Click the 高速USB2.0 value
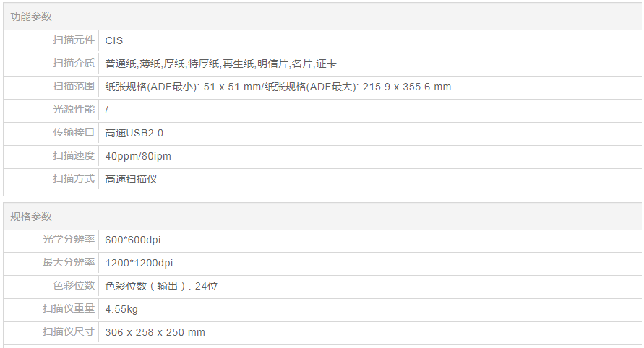 (x=134, y=133)
